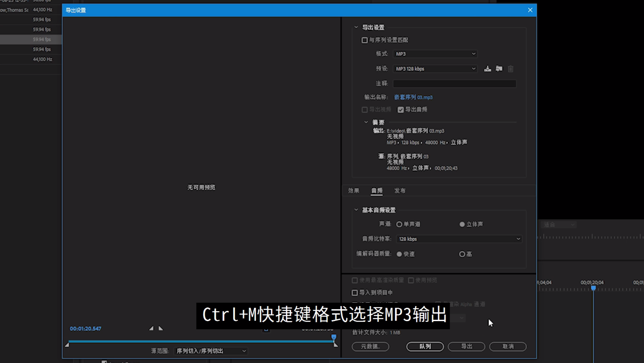
Task: Switch to the 效果 tab
Action: [353, 191]
